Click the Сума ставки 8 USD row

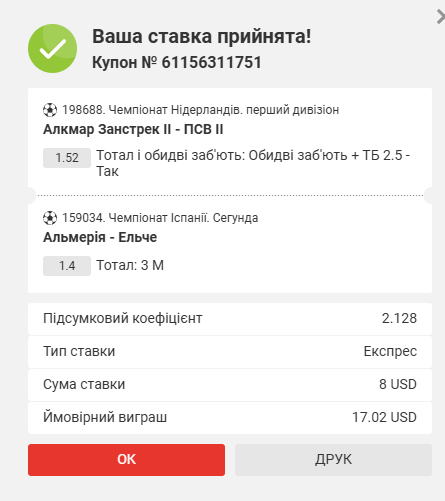[x=230, y=385]
